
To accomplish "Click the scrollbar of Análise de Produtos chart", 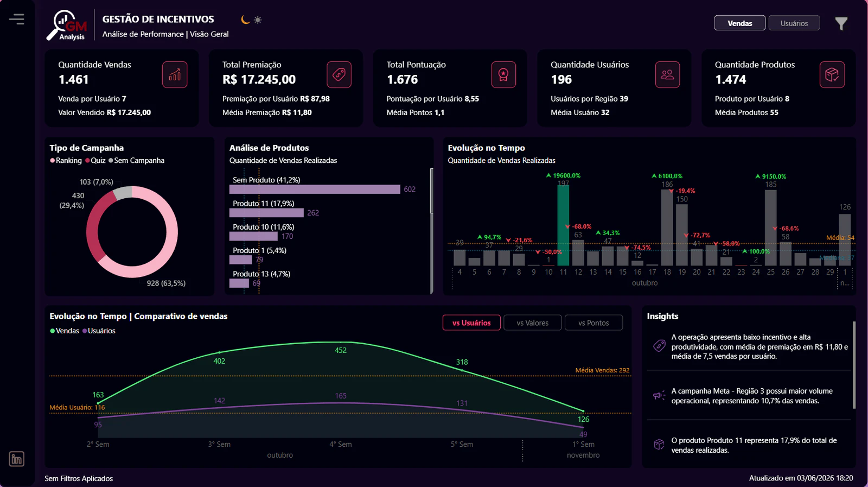I will (x=432, y=191).
